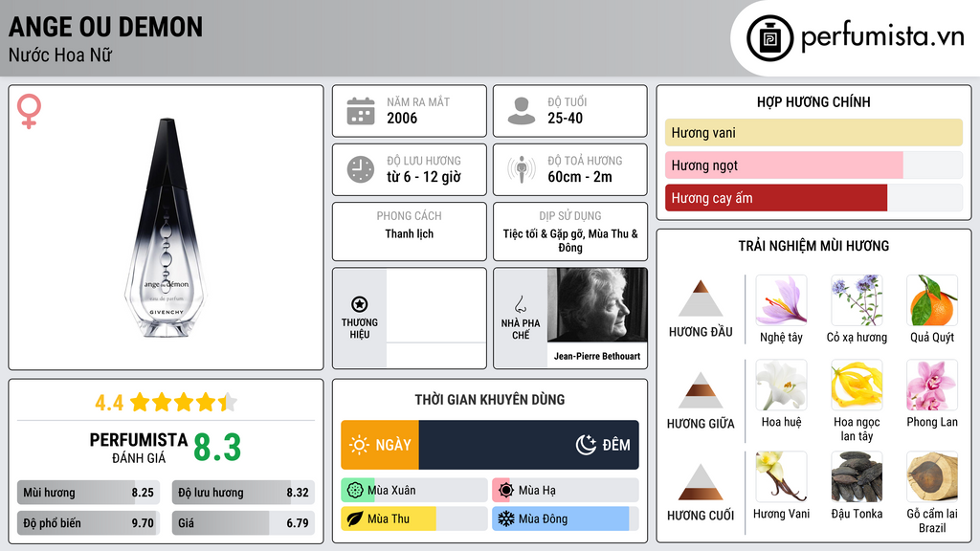The image size is (980, 551).
Task: Click the 25-40 age range value
Action: coord(565,118)
